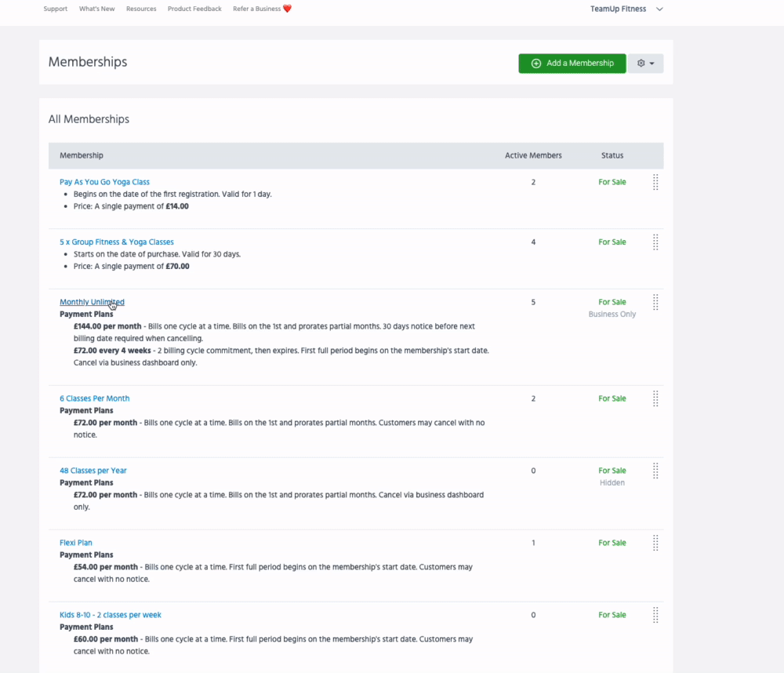This screenshot has width=784, height=673.
Task: Open the Product Feedback link
Action: [194, 9]
